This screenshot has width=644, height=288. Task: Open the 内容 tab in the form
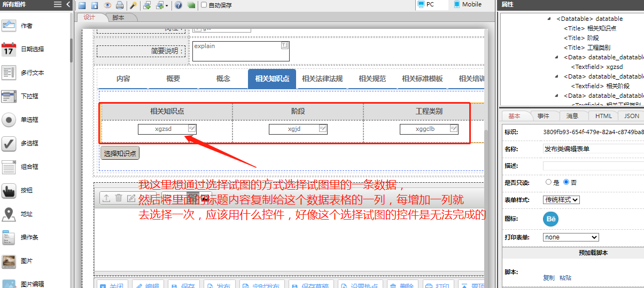[x=123, y=79]
